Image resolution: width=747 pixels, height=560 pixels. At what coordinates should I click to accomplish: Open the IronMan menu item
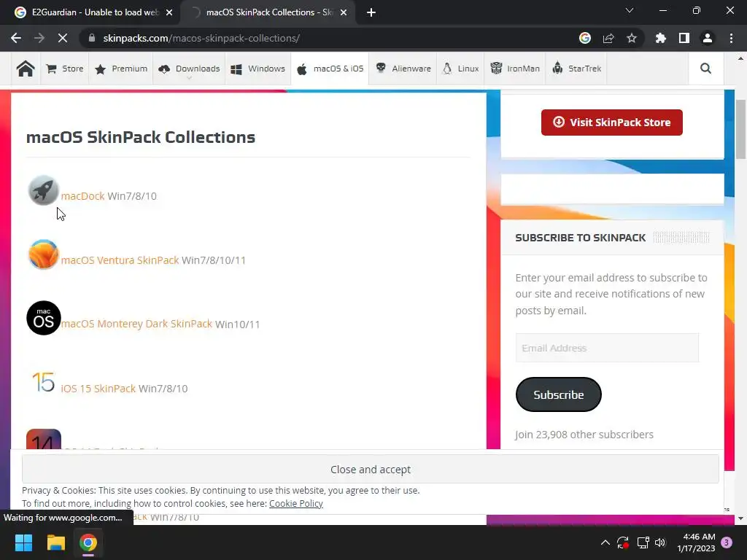pyautogui.click(x=515, y=69)
